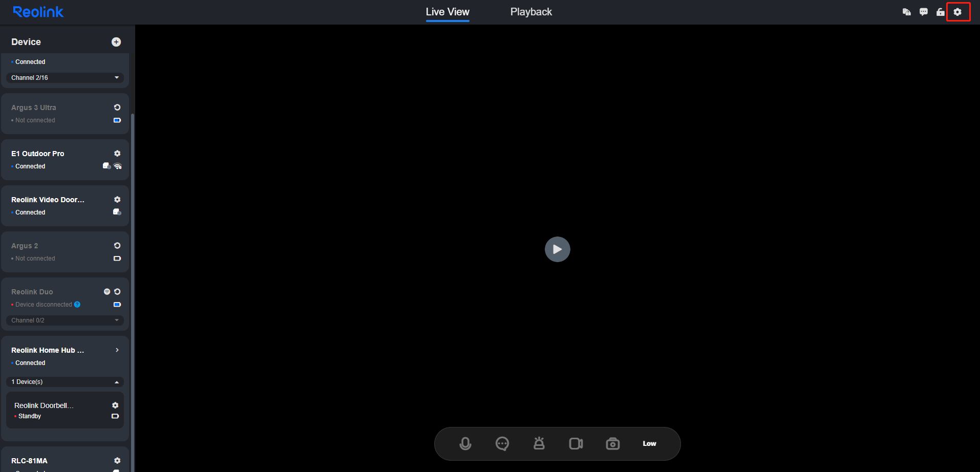Viewport: 980px width, 472px height.
Task: Click Argus 2 battery icon
Action: [x=117, y=259]
